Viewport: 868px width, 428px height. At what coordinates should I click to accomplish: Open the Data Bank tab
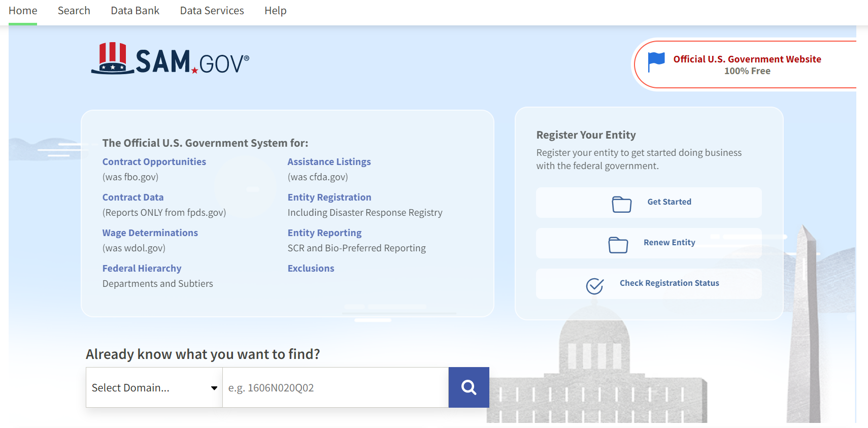135,11
